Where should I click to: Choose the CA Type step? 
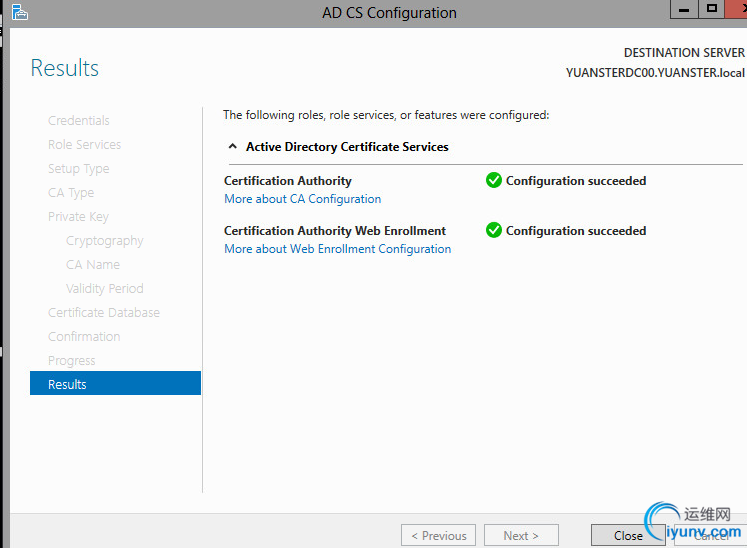[71, 193]
